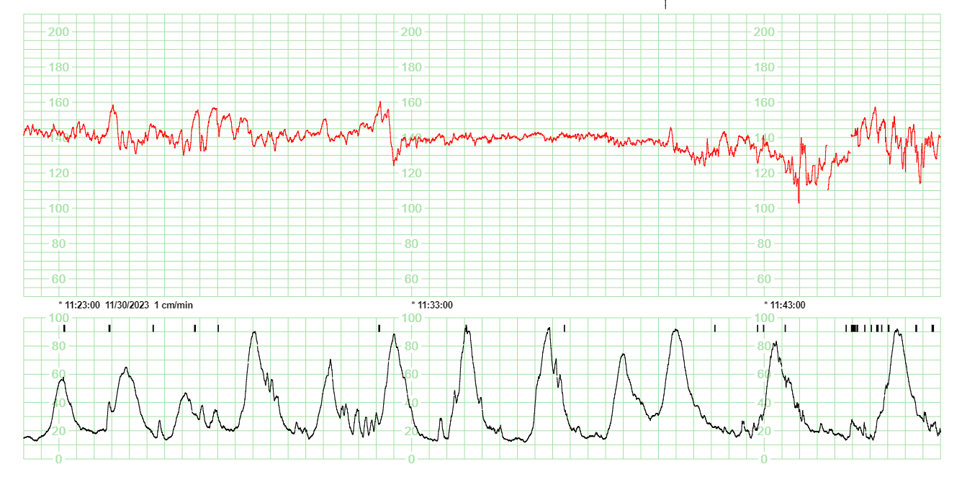Image resolution: width=980 pixels, height=477 pixels.
Task: Click fetal movement marker just before 11:33:00 labels
Action: [x=379, y=328]
